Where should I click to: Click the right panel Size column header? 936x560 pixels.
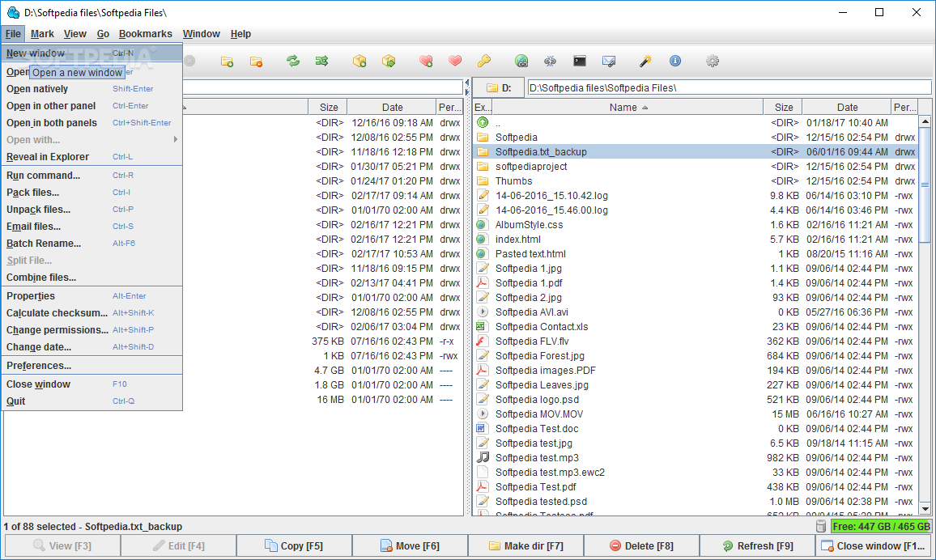click(783, 108)
